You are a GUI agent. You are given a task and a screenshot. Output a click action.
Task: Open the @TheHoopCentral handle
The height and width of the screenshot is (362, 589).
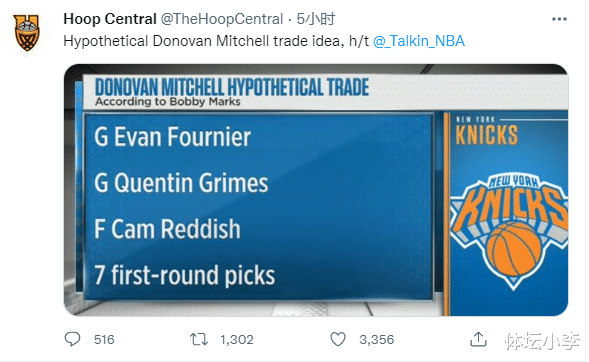click(222, 19)
